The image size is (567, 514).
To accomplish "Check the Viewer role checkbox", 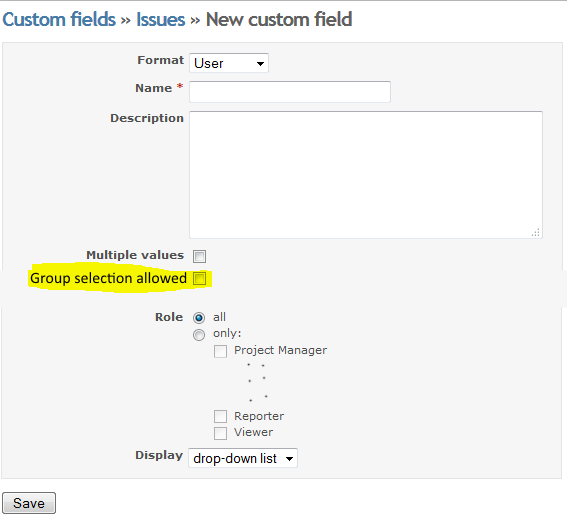I will click(x=220, y=433).
